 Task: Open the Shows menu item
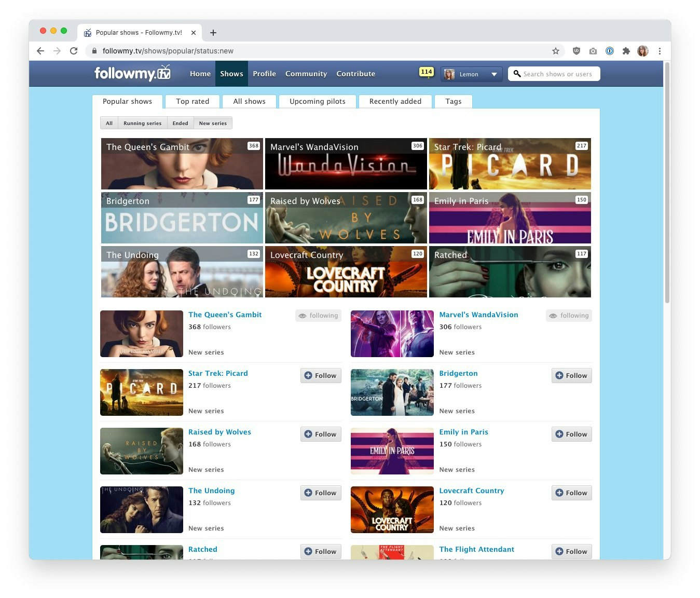[231, 74]
